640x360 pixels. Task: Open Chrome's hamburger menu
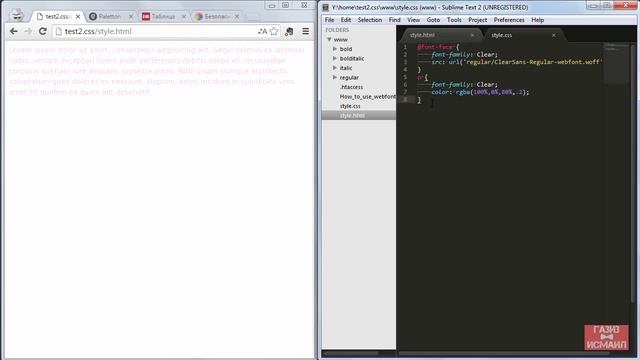pos(305,31)
